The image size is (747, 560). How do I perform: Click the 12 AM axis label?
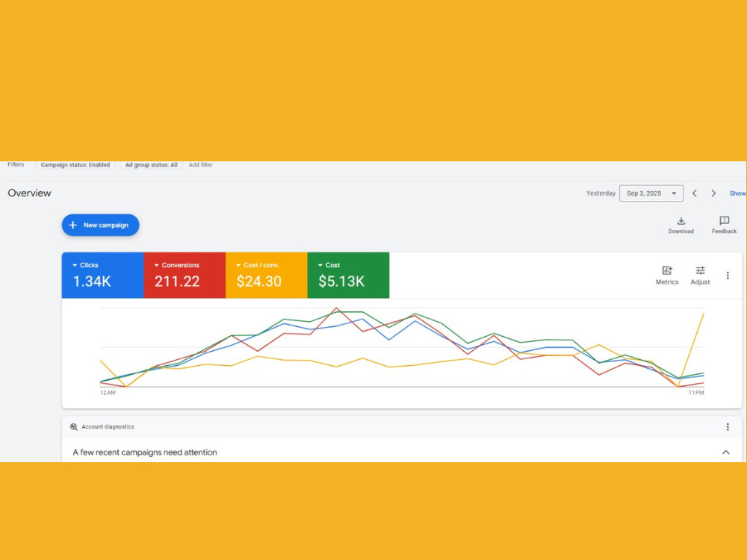[108, 393]
